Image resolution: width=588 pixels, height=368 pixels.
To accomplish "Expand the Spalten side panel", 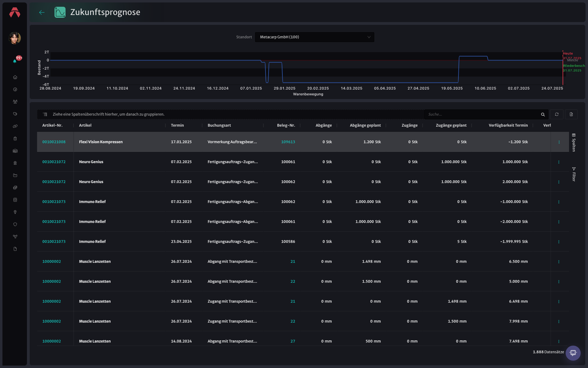I will click(574, 143).
